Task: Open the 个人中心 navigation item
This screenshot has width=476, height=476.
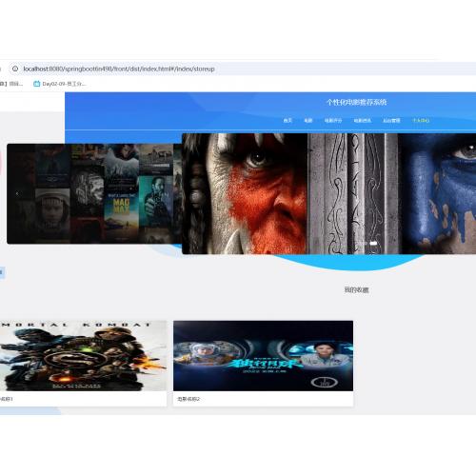Action: click(x=421, y=120)
